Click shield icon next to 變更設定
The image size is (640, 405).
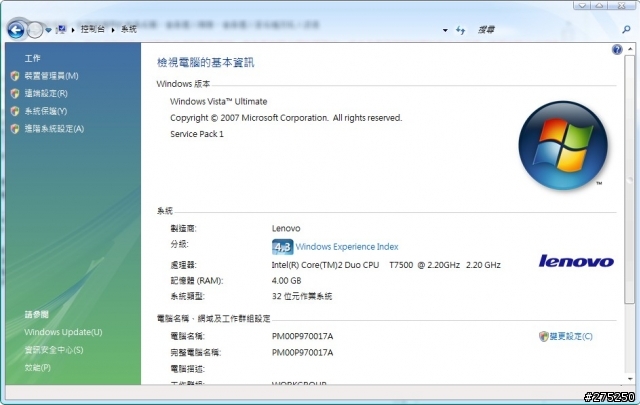click(544, 336)
